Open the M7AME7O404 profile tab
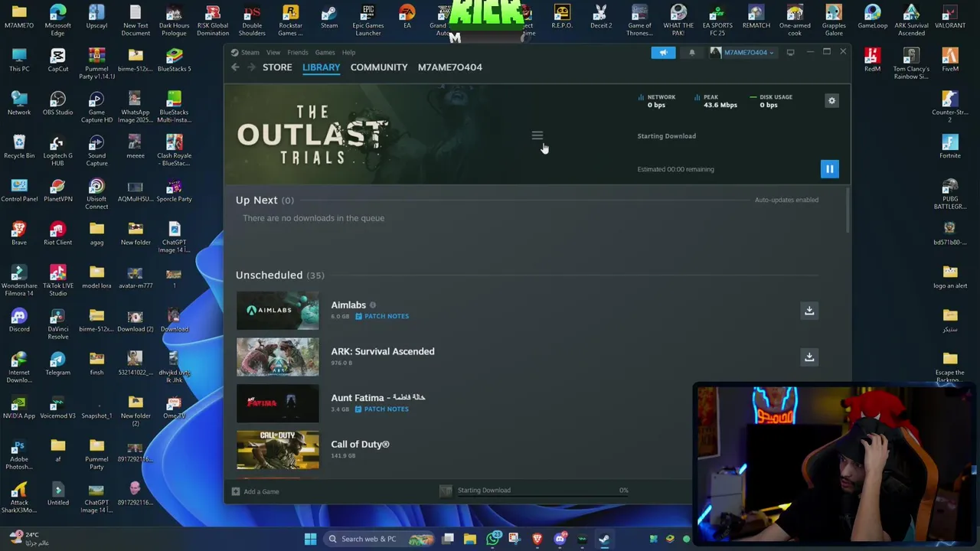 tap(450, 67)
